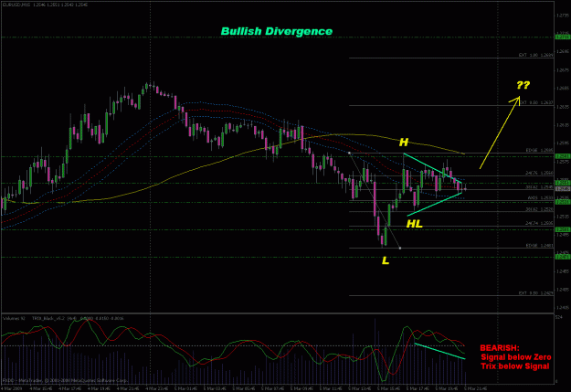571x392 pixels.
Task: Click the "5 Mar 17:45" time axis label
Action: coord(418,388)
